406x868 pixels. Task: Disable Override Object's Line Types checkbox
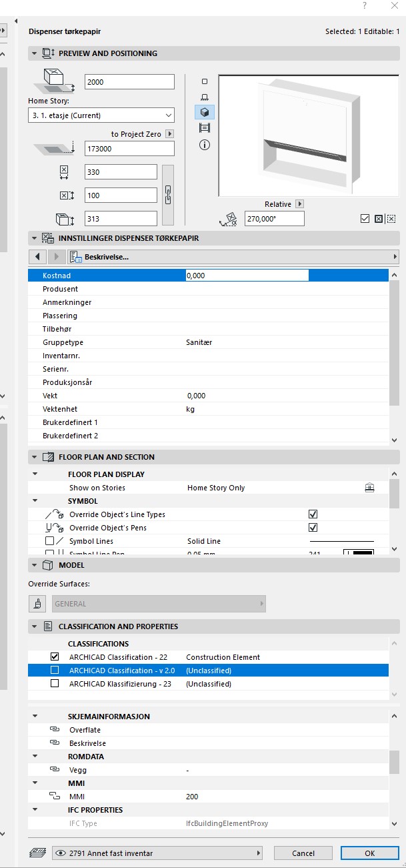click(x=313, y=514)
